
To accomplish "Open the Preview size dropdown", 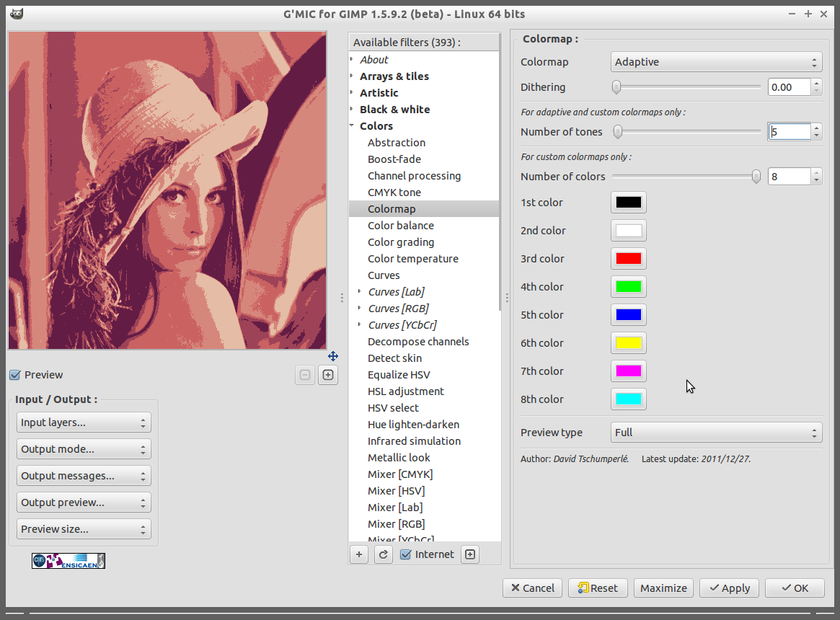I will point(84,529).
